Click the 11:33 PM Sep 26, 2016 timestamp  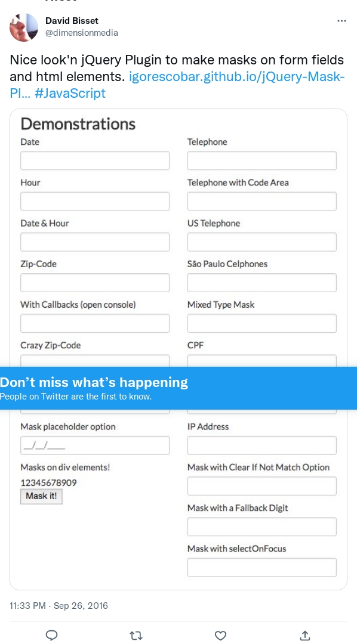click(x=59, y=605)
